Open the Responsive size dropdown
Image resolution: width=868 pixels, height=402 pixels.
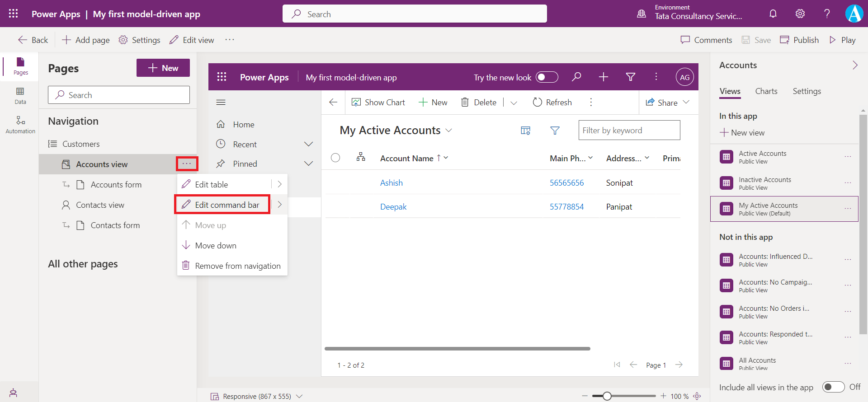pyautogui.click(x=299, y=396)
